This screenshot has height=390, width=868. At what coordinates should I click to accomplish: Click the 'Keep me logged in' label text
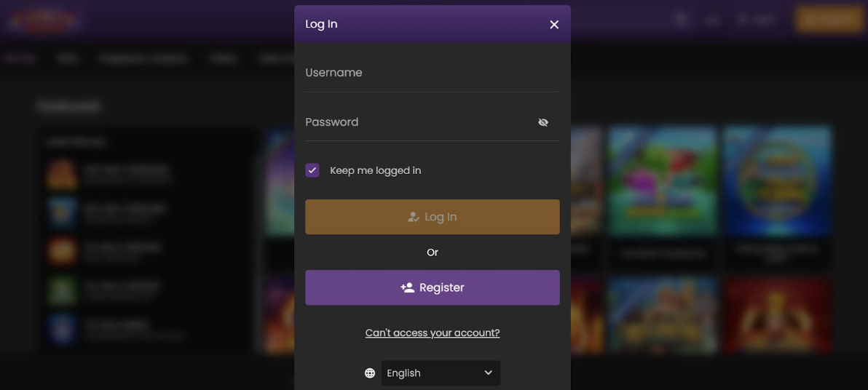(375, 170)
